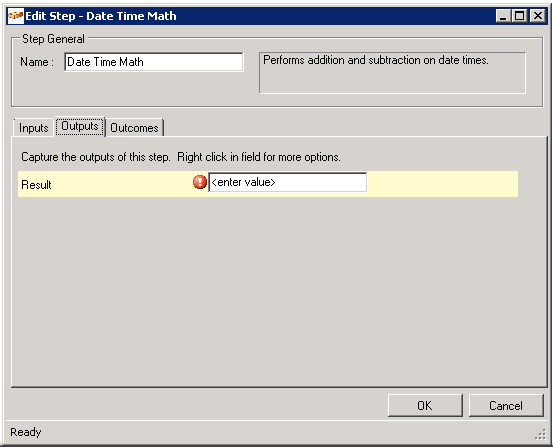Click the Capture the outputs instruction text
The image size is (553, 447).
[x=181, y=157]
